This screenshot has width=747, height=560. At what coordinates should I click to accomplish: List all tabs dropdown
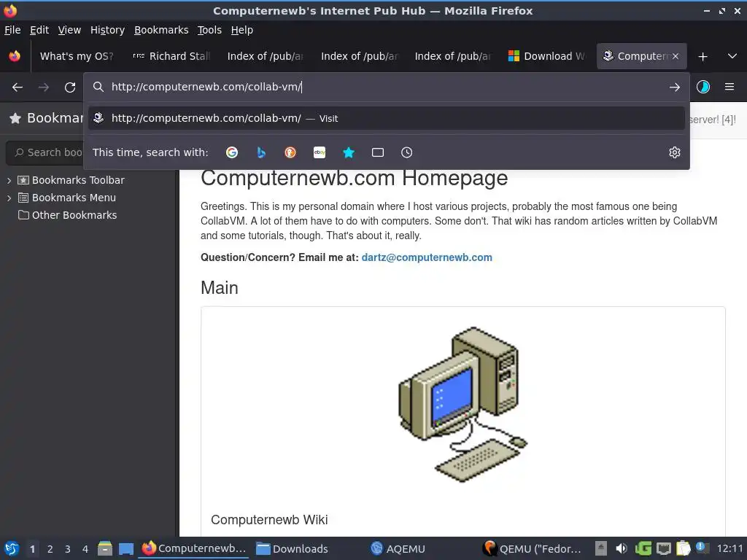tap(732, 56)
